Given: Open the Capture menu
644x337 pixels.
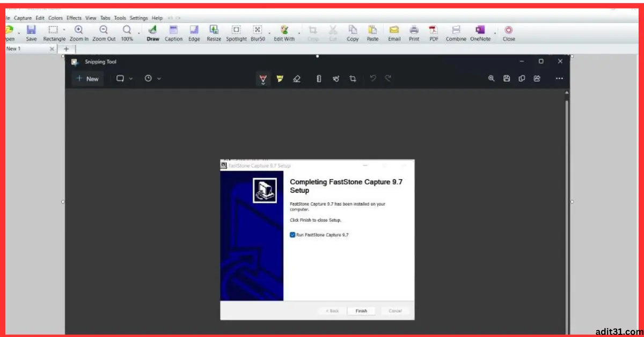Looking at the screenshot, I should pyautogui.click(x=23, y=18).
